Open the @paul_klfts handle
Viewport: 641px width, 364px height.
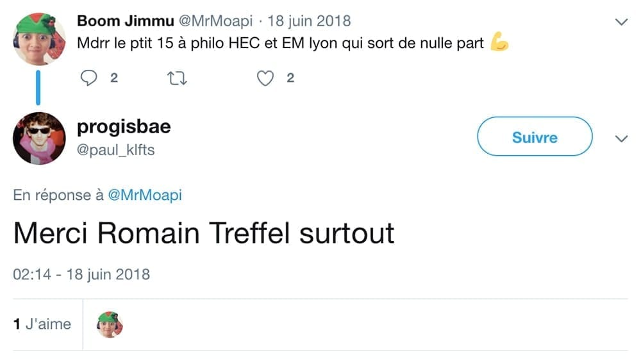point(115,150)
